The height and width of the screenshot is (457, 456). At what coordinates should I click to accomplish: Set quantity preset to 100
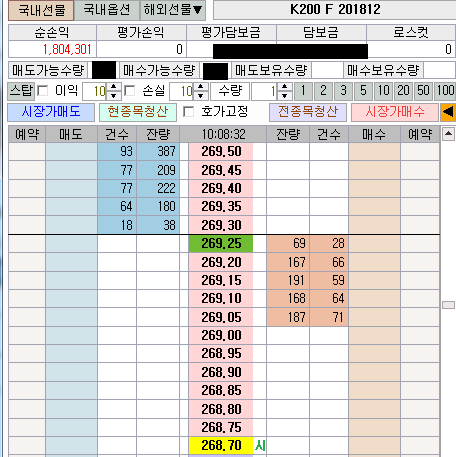[445, 91]
